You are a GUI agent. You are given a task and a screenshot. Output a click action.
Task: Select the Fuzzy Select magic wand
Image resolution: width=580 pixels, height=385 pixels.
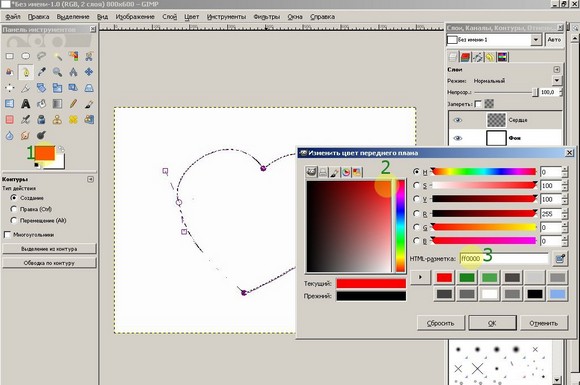[x=57, y=56]
